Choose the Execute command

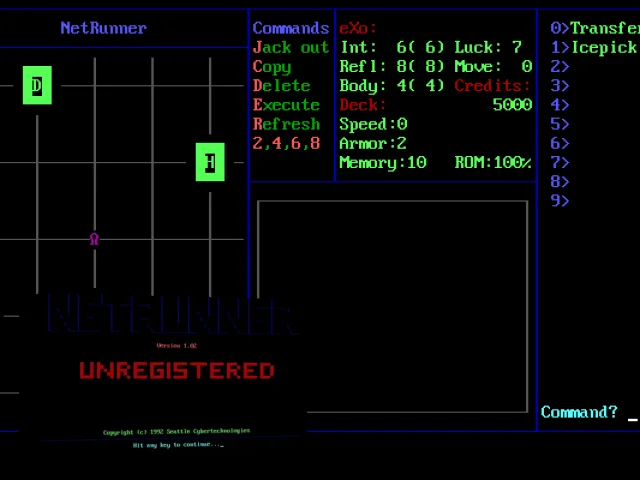click(286, 105)
